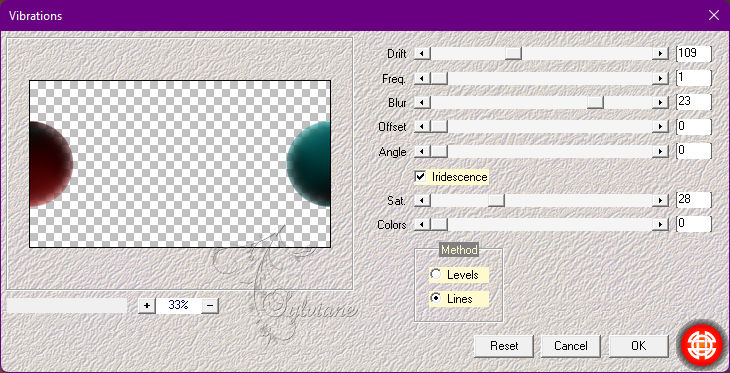Zoom out preview with minus button
This screenshot has width=730, height=373.
coord(210,305)
